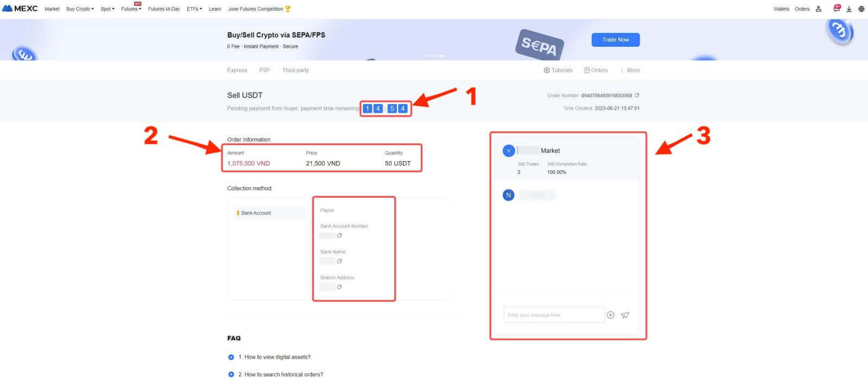
Task: Click the SEPA banner graphic
Action: (x=539, y=45)
